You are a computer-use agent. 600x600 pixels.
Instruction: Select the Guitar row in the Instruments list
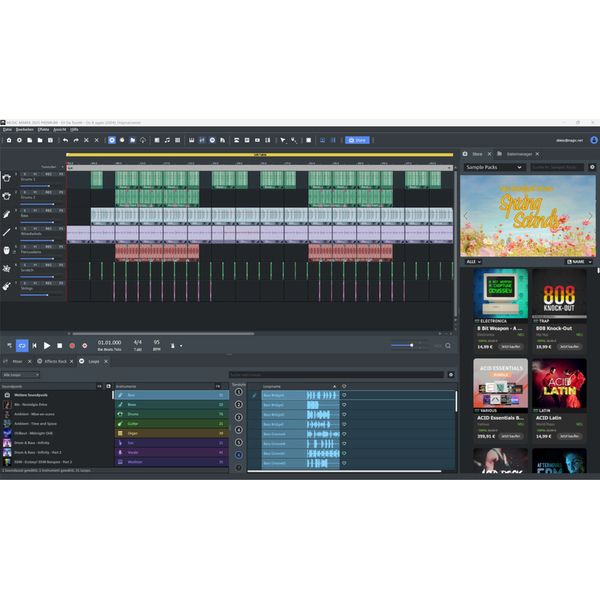pos(172,424)
